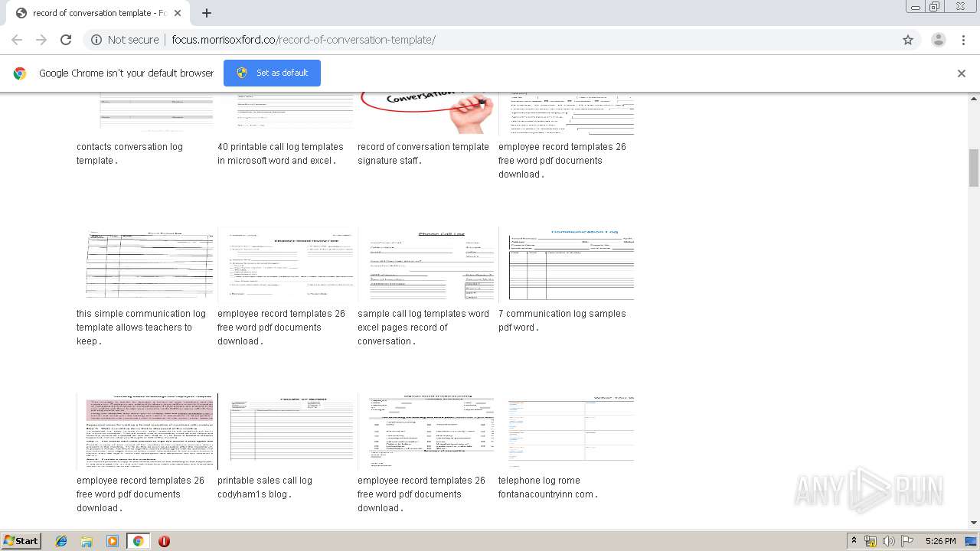Image resolution: width=980 pixels, height=551 pixels.
Task: Bookmark this page with the star icon
Action: (x=908, y=40)
